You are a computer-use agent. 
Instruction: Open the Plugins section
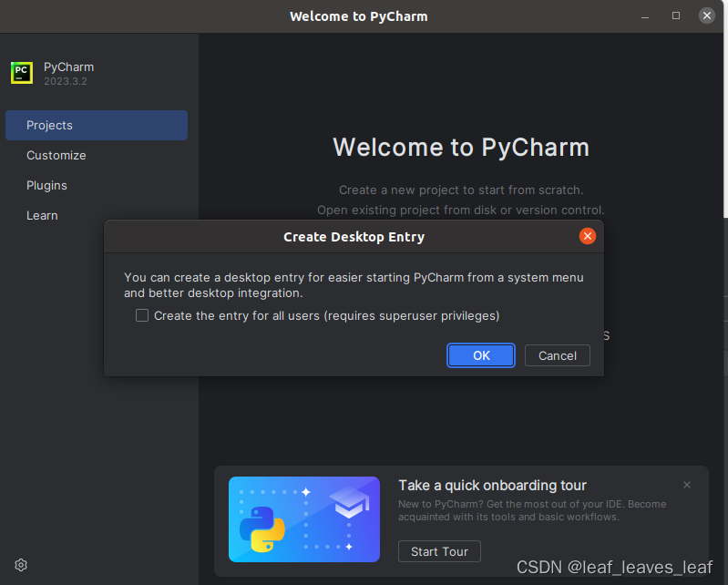[x=97, y=186]
